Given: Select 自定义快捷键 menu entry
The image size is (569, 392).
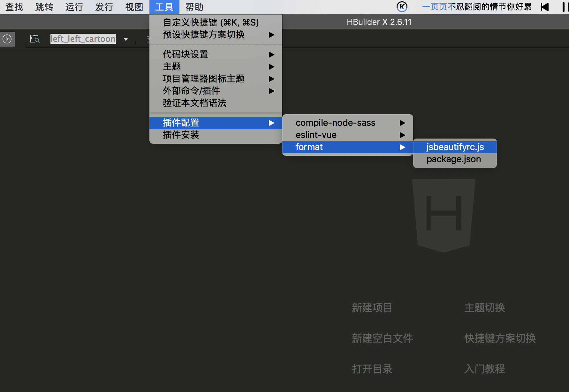Looking at the screenshot, I should (x=216, y=22).
